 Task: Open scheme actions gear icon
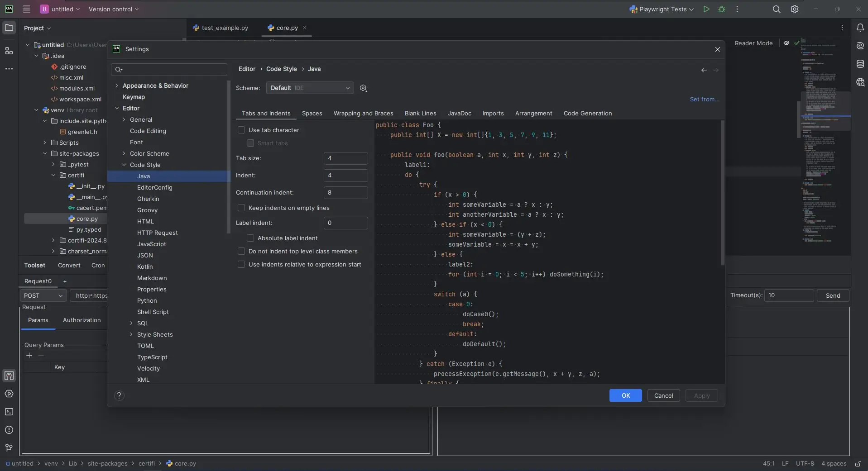tap(363, 88)
